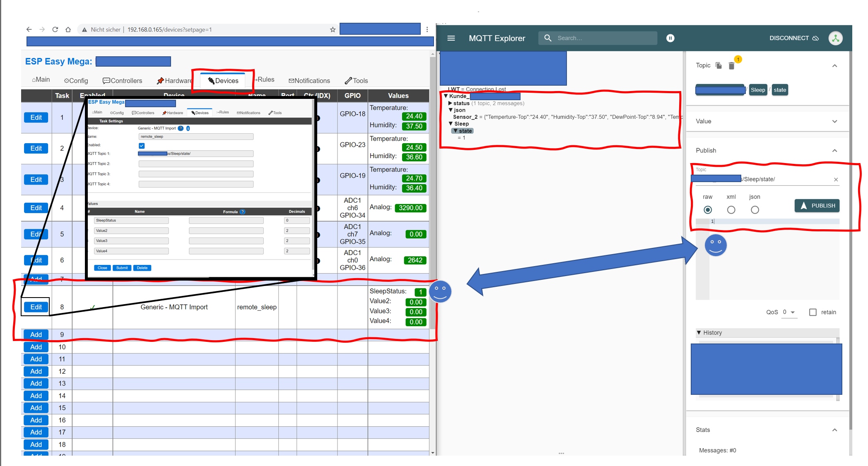Click the Controllers tab in ESP Easy
The width and height of the screenshot is (868, 466).
click(x=122, y=81)
